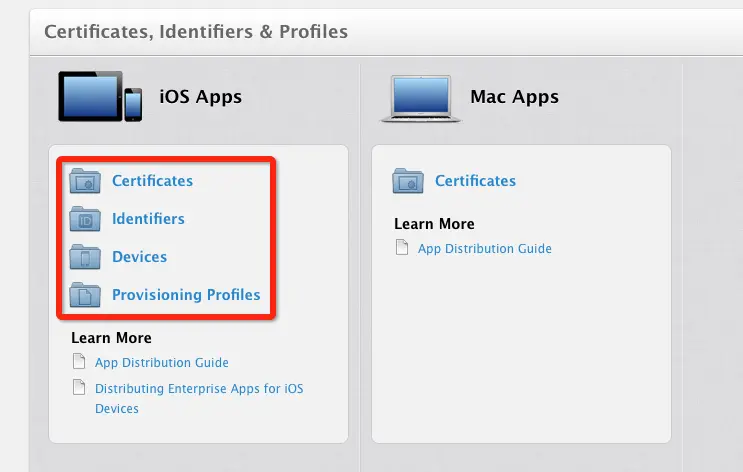Open App Distribution Guide under iOS Apps
The image size is (743, 472).
click(162, 363)
